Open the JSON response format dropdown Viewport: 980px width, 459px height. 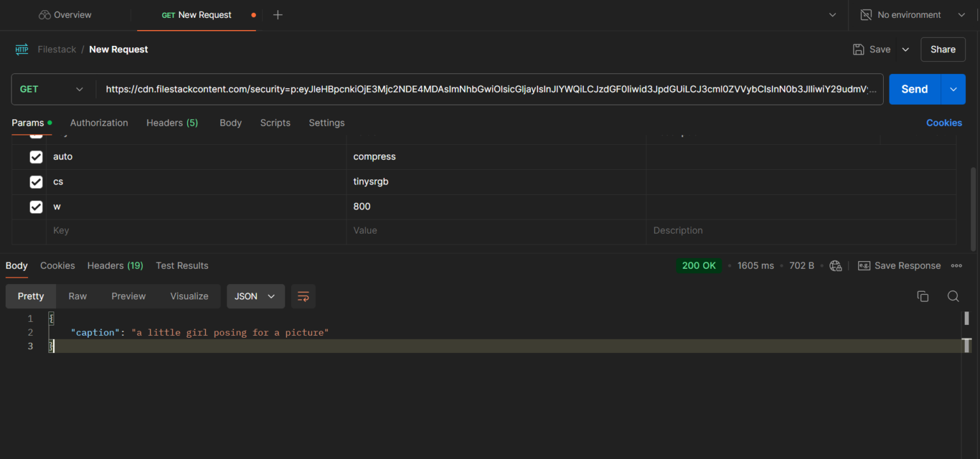pyautogui.click(x=255, y=296)
